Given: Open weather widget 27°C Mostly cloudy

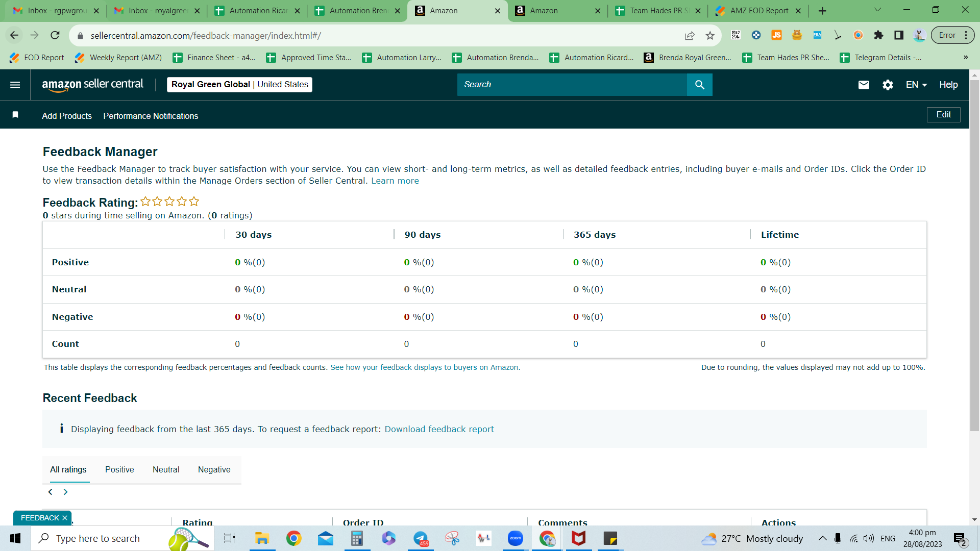Looking at the screenshot, I should coord(752,538).
